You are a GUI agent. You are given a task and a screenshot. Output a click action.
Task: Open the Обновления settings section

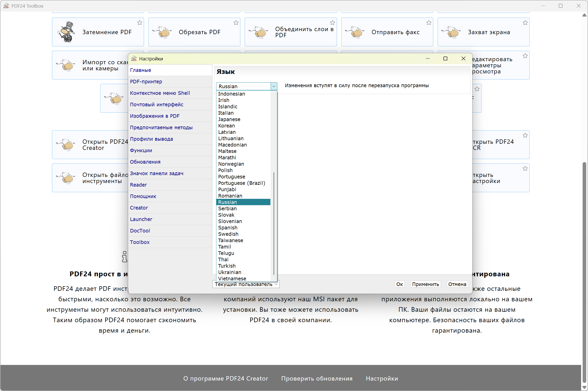point(170,162)
